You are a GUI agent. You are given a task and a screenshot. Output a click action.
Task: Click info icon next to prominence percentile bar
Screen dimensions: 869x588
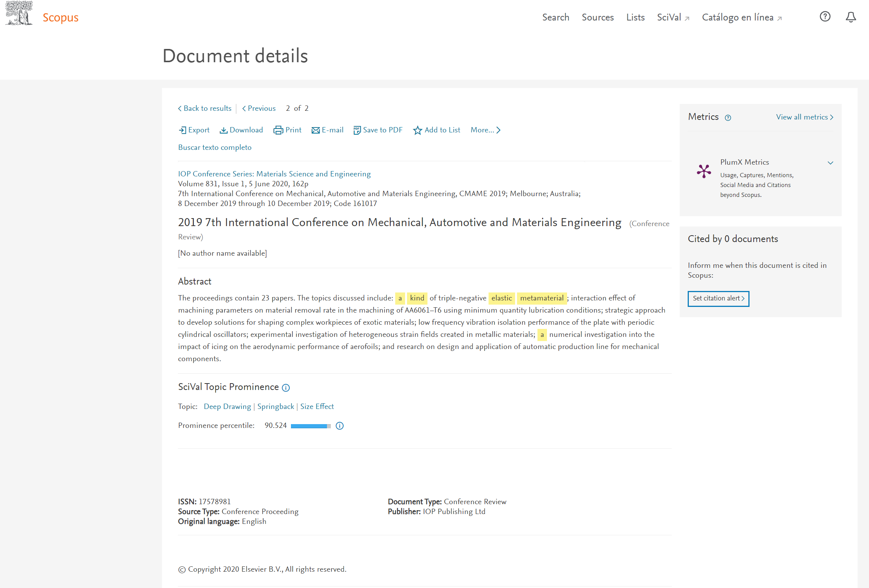tap(340, 426)
